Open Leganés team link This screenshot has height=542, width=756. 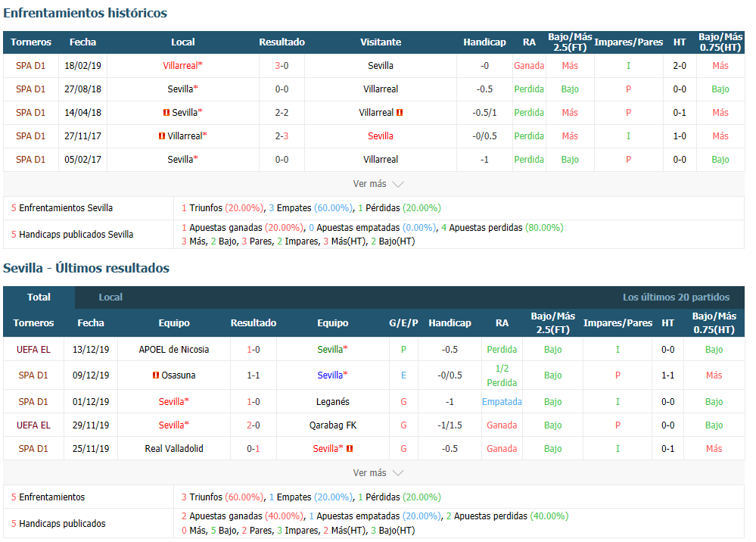pos(333,402)
